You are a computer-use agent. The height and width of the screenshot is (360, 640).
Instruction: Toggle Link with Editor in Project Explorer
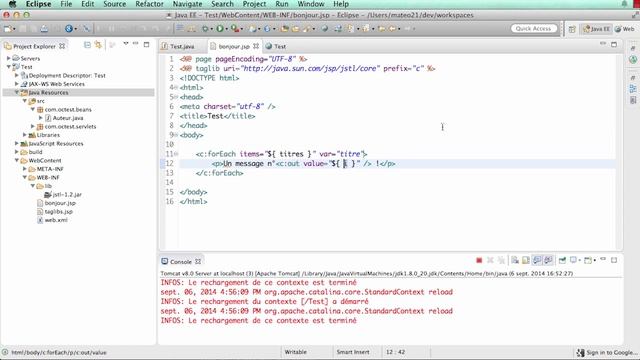pyautogui.click(x=98, y=45)
